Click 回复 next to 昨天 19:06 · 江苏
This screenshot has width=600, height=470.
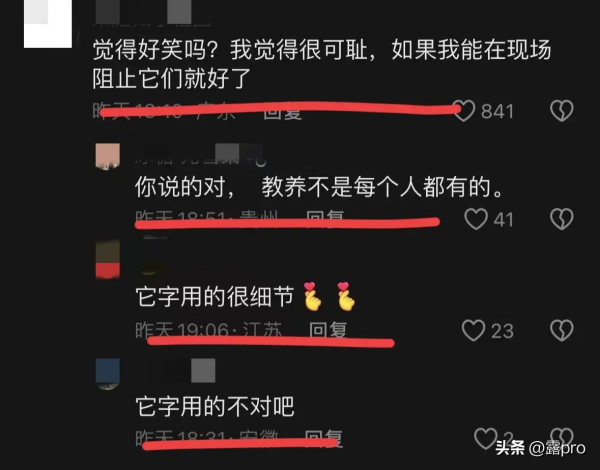[x=328, y=330]
